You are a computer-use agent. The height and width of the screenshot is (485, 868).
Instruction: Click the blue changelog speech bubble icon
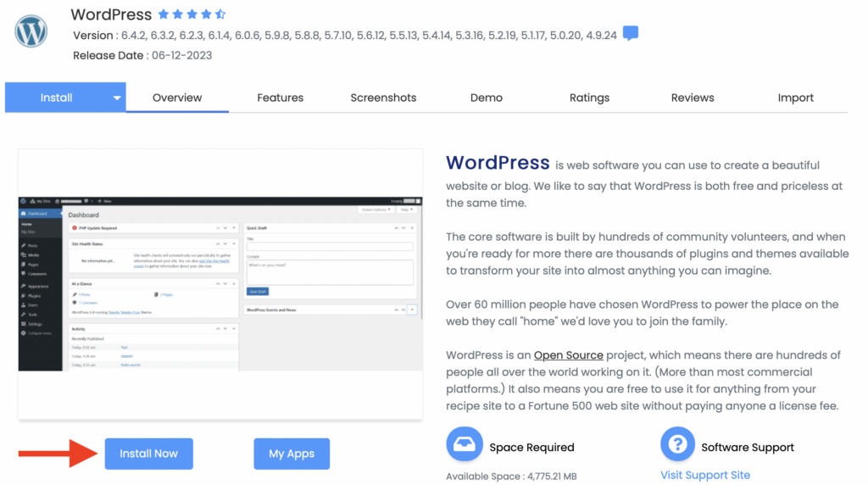coord(630,34)
